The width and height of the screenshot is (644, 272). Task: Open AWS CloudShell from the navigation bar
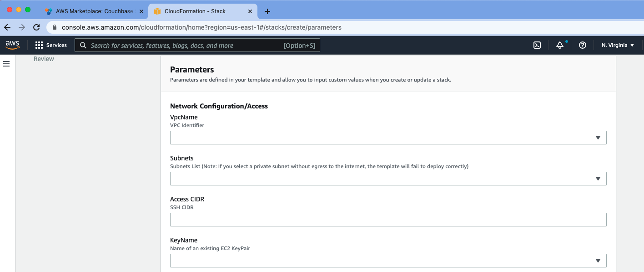(537, 45)
